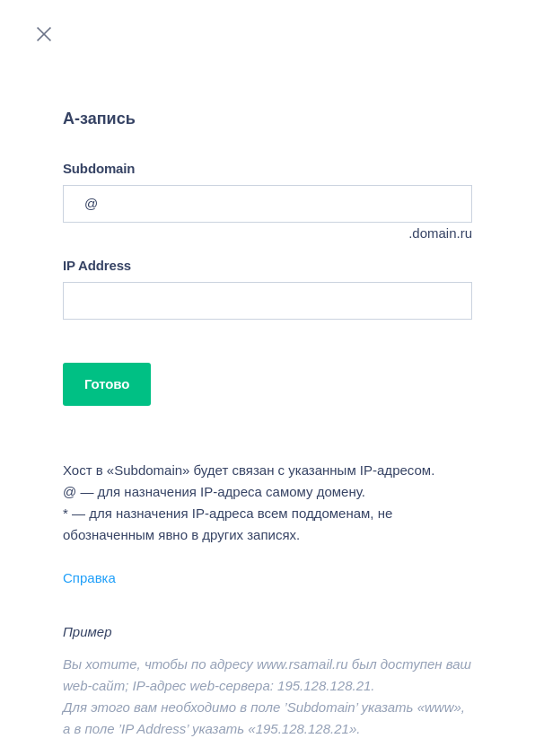Click the Готово button to save
The width and height of the screenshot is (535, 756).
107,384
